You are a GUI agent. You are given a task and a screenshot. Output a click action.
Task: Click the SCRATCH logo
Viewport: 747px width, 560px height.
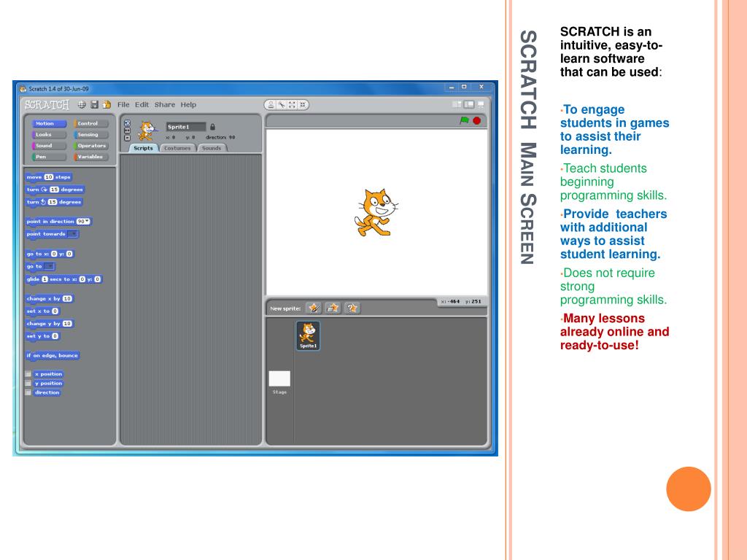47,105
